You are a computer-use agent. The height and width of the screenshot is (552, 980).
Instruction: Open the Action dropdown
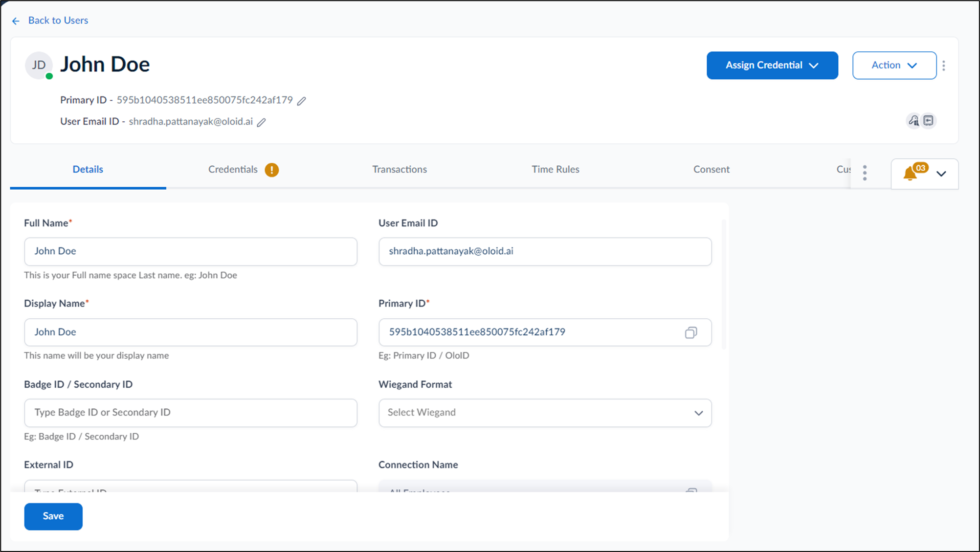click(x=894, y=65)
